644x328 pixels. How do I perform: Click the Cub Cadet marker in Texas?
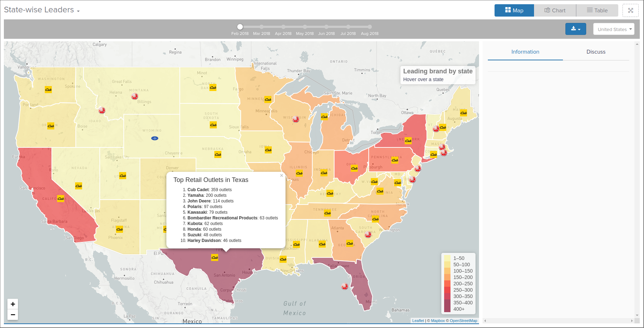[x=215, y=257]
